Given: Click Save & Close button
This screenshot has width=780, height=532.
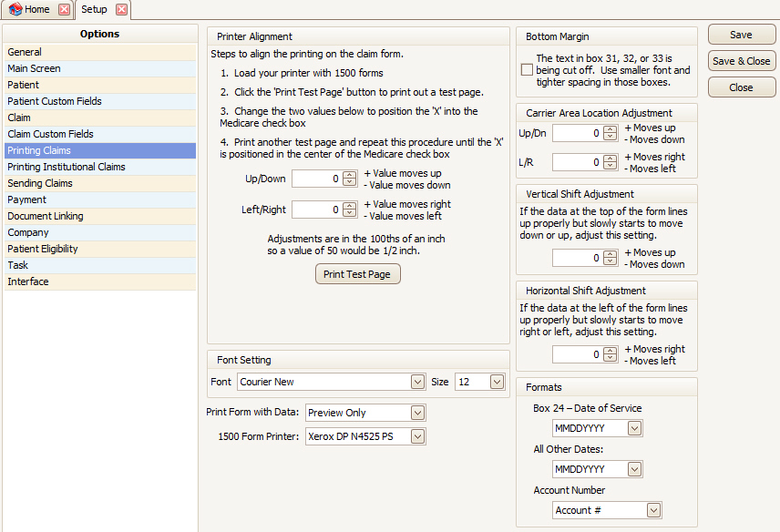Looking at the screenshot, I should coord(741,61).
